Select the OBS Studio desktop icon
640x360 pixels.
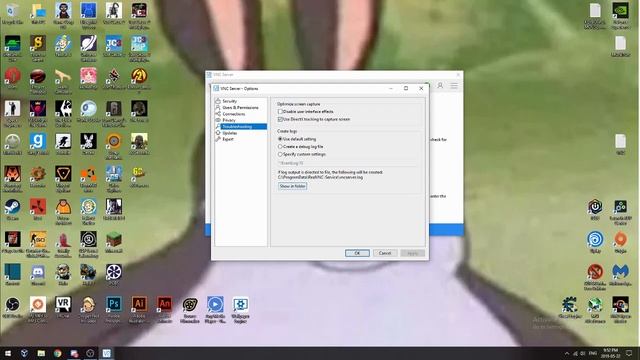12,308
